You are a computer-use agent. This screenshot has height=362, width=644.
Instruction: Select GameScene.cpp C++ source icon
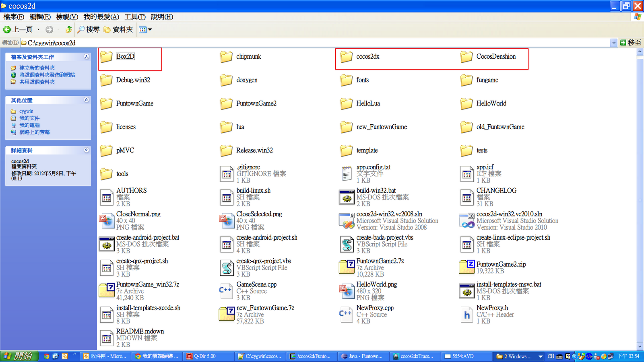pyautogui.click(x=227, y=291)
